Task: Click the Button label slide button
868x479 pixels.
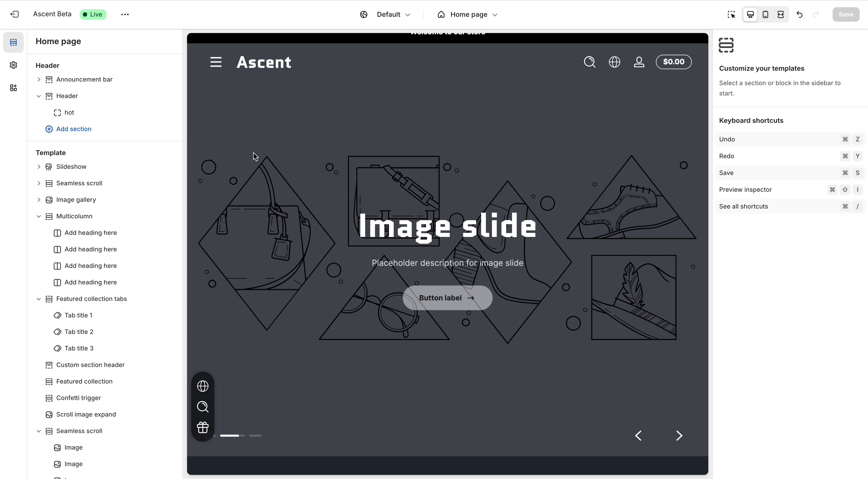Action: pos(447,298)
